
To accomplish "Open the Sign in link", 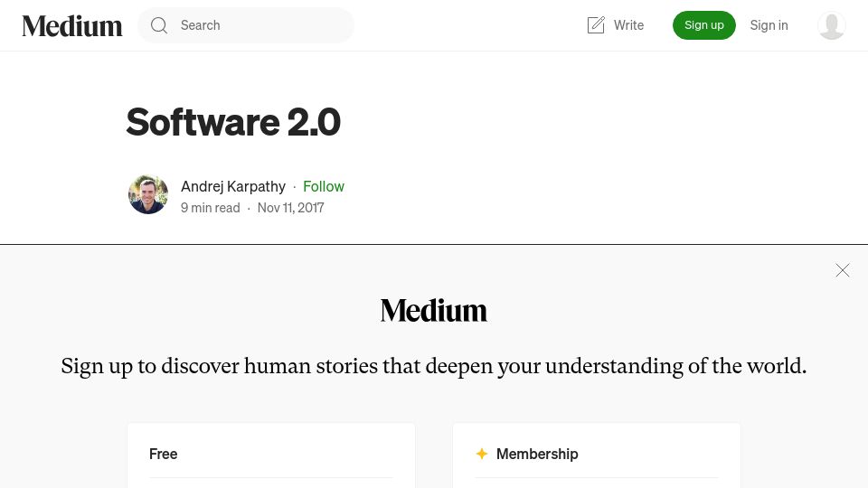I will (769, 25).
